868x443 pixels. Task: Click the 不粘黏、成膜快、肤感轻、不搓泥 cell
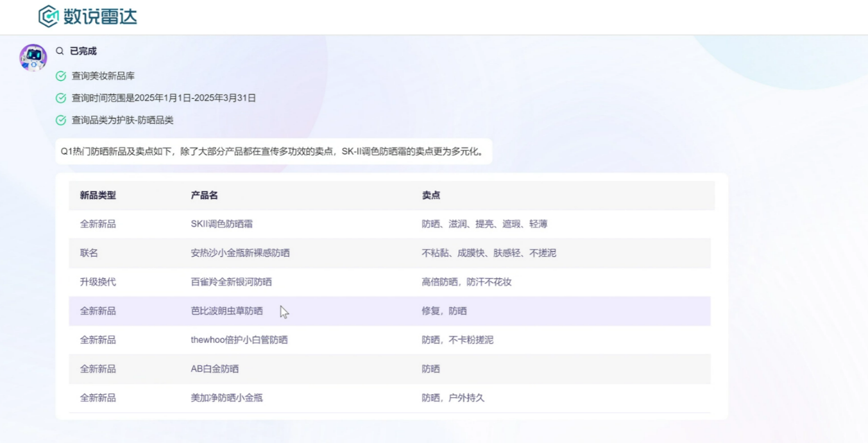pos(489,253)
